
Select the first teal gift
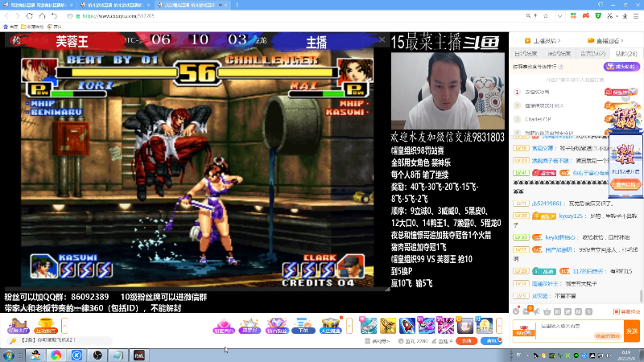tap(369, 326)
